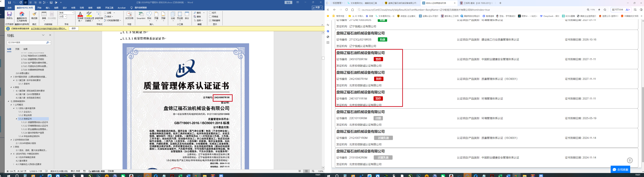Switch to the 插入 Insert ribbon tab
Screen dimensions: 644x177
click(x=48, y=8)
